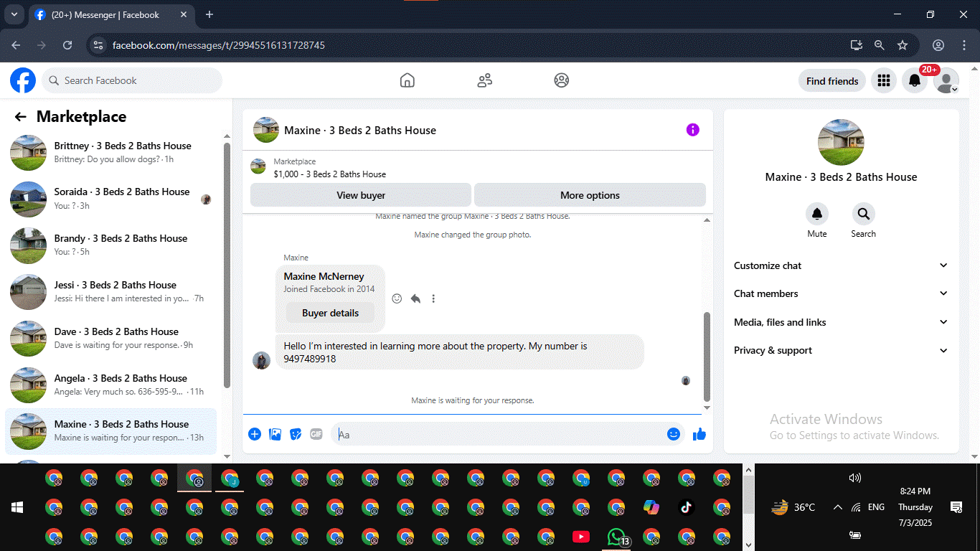Expand Chat members section
This screenshot has height=551, width=980.
click(x=841, y=293)
